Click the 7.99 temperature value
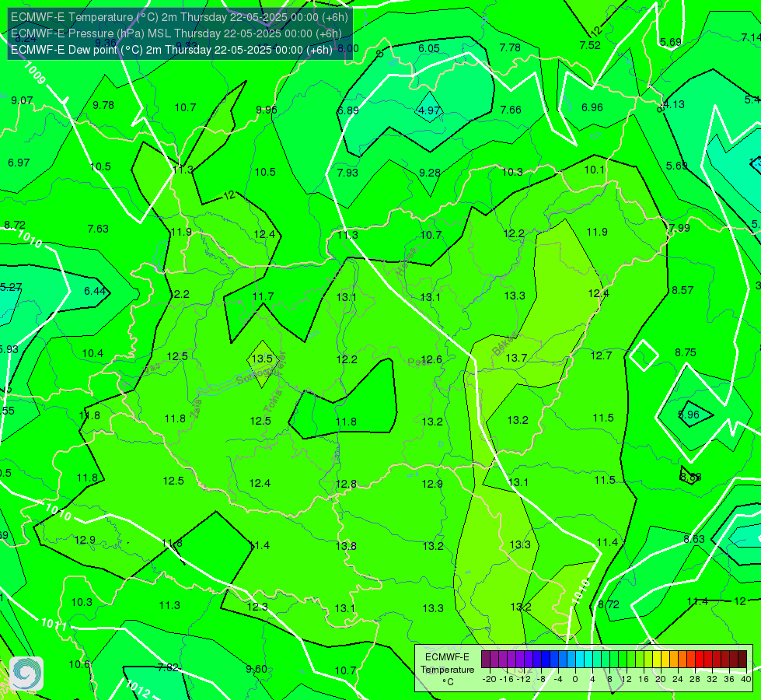761x700 pixels. point(679,228)
